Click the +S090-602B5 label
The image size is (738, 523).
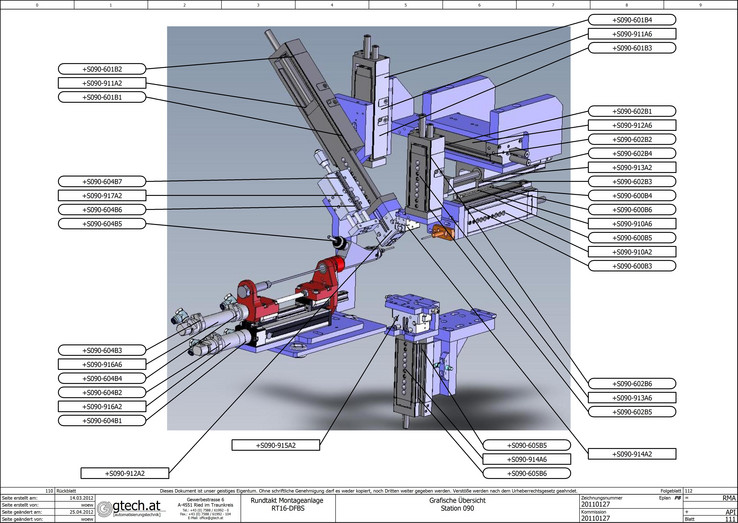[632, 412]
